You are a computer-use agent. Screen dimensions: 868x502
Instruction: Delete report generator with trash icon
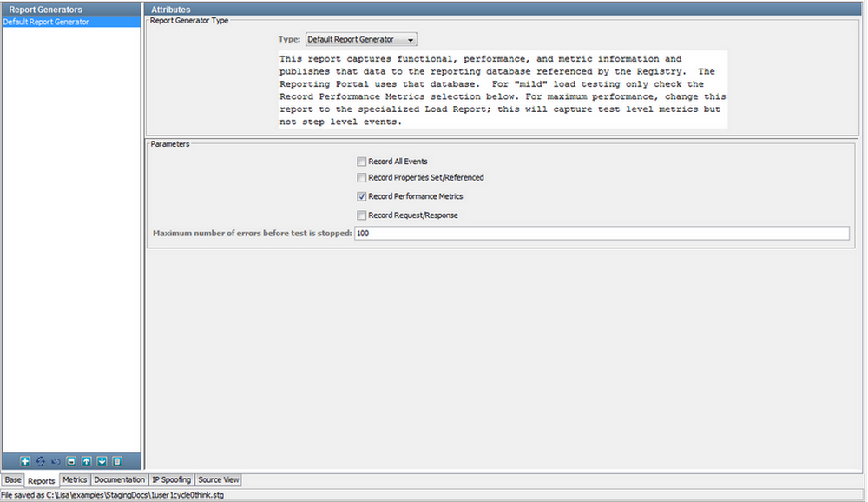117,461
